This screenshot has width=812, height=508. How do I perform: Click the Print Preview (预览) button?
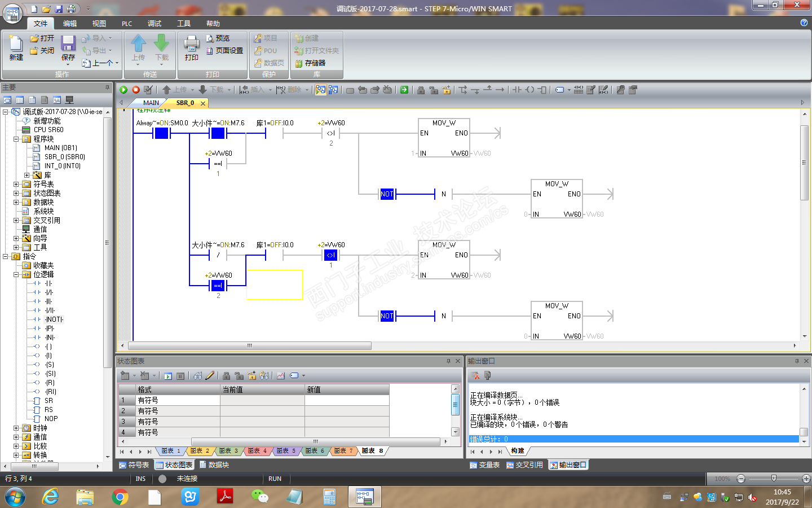point(218,38)
